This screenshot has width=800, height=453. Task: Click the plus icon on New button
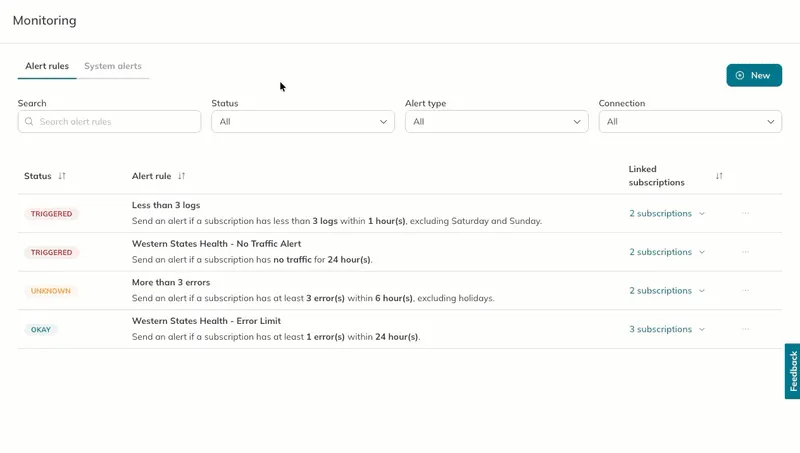740,76
